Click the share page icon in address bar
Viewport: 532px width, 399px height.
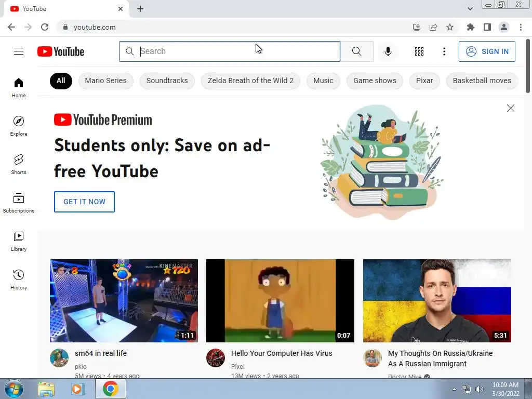433,27
